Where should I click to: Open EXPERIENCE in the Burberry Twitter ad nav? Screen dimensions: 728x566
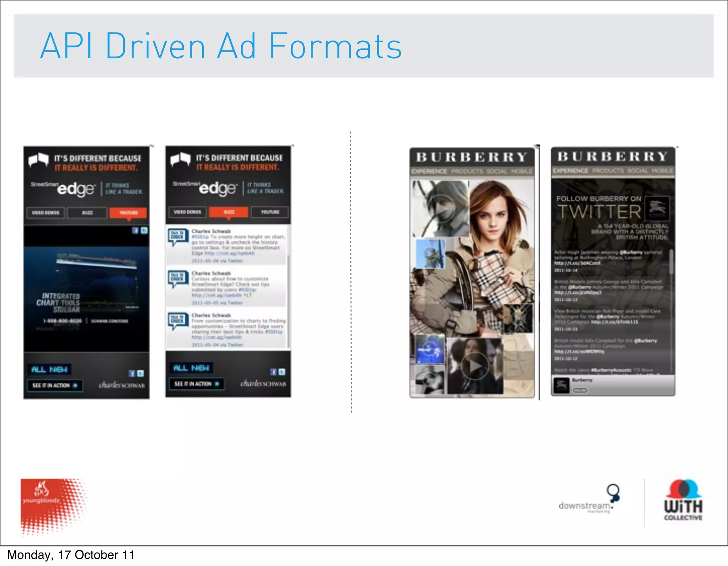coord(570,171)
